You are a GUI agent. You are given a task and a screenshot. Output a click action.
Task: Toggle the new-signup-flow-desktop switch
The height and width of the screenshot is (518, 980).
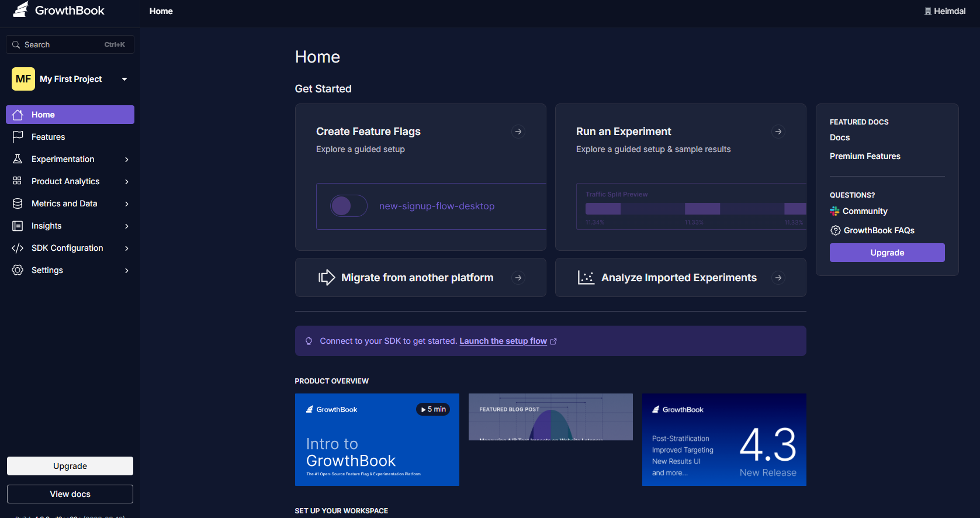click(x=349, y=206)
